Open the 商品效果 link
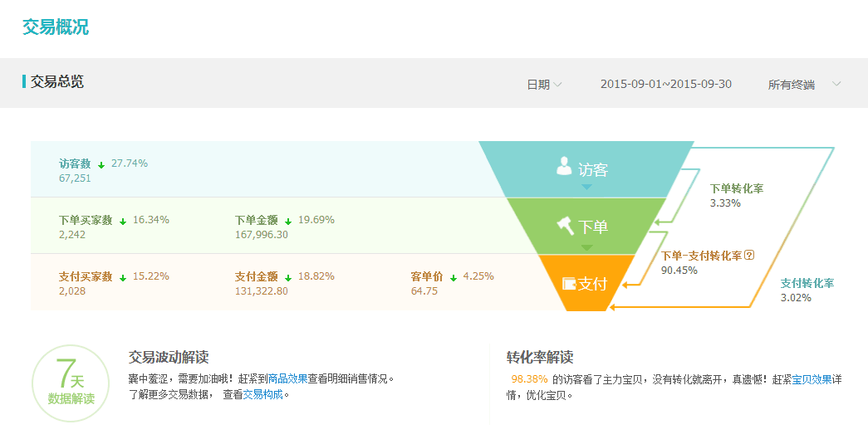 pyautogui.click(x=287, y=378)
